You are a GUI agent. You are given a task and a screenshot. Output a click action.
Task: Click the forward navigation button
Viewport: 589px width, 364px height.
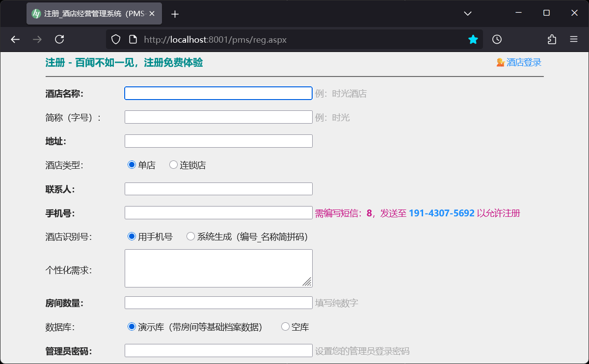(37, 39)
